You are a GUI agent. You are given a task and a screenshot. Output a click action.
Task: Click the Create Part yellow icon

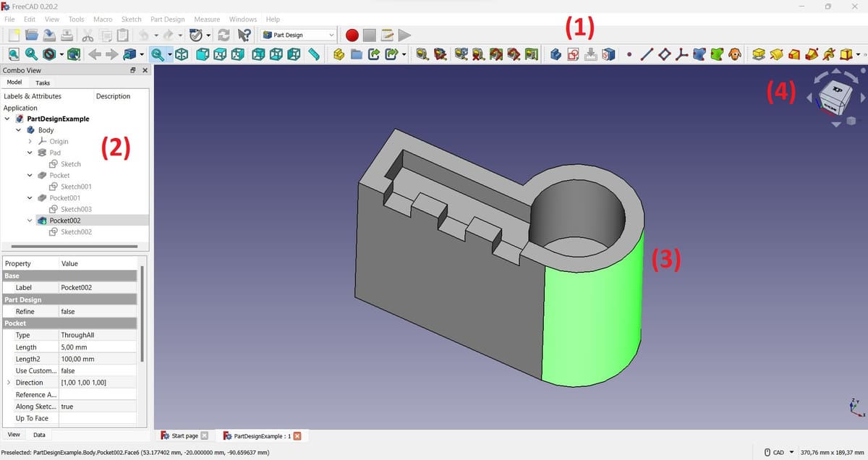[x=339, y=54]
